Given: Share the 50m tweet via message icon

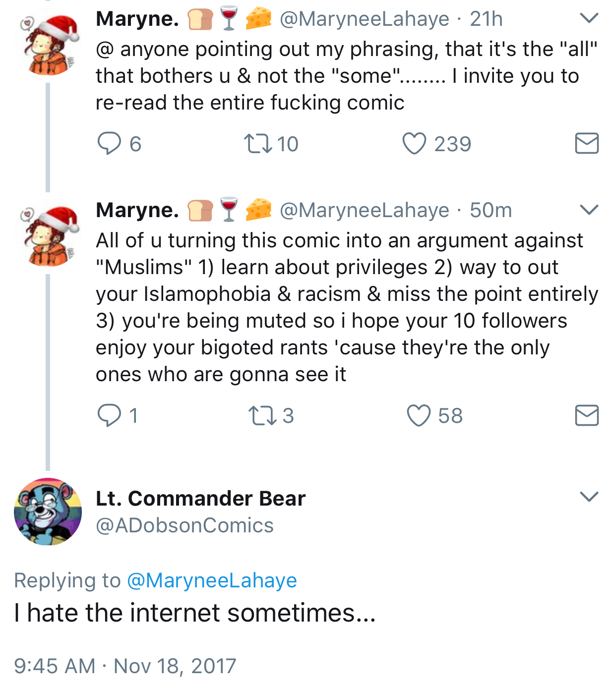Looking at the screenshot, I should [x=587, y=415].
